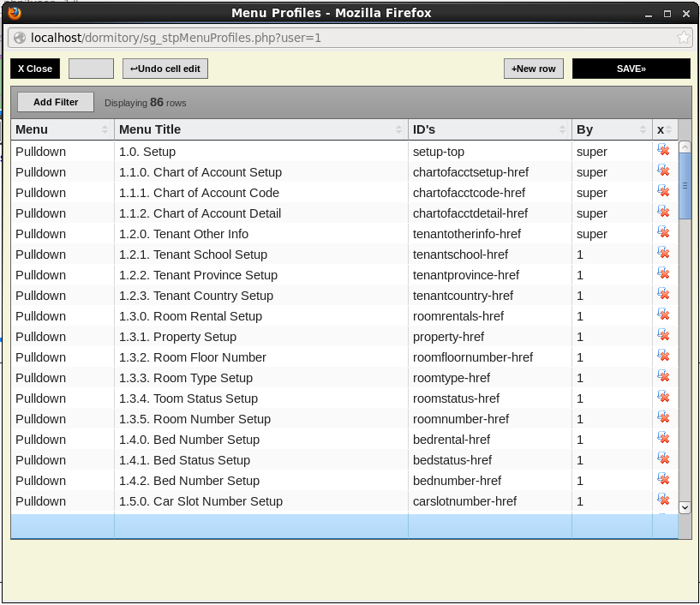Sort the By column
The image size is (700, 605).
[611, 129]
